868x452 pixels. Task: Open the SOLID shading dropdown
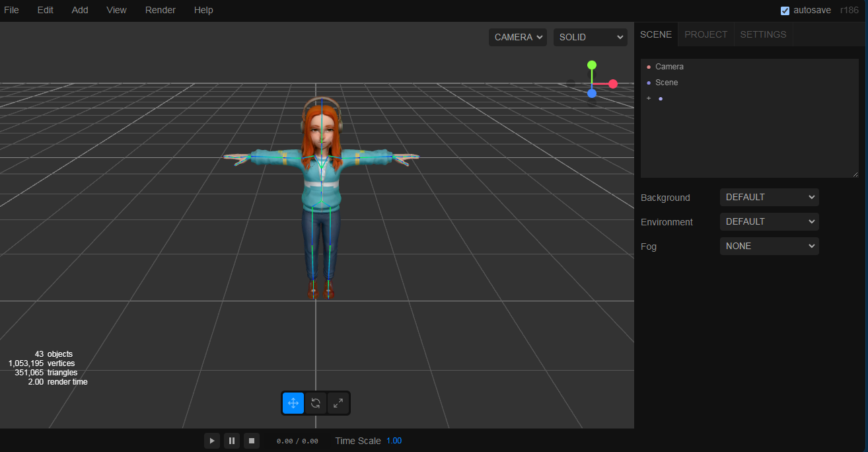tap(591, 37)
